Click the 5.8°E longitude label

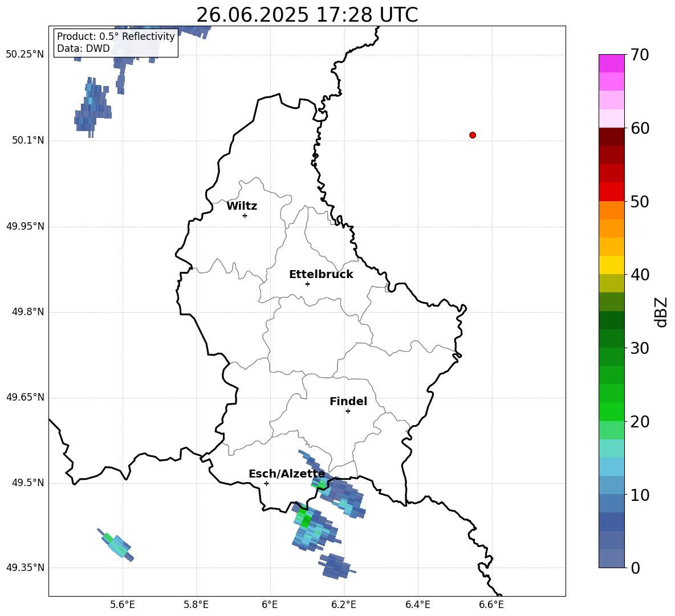tap(196, 605)
